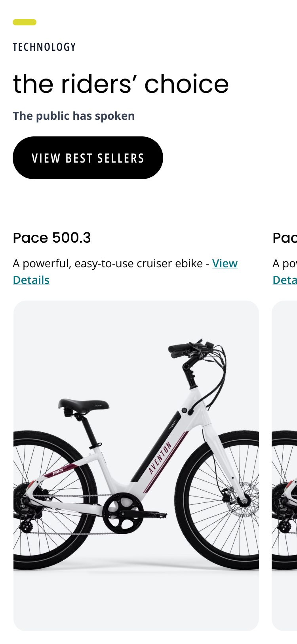Open the second product's partially visible Details link

pyautogui.click(x=285, y=280)
